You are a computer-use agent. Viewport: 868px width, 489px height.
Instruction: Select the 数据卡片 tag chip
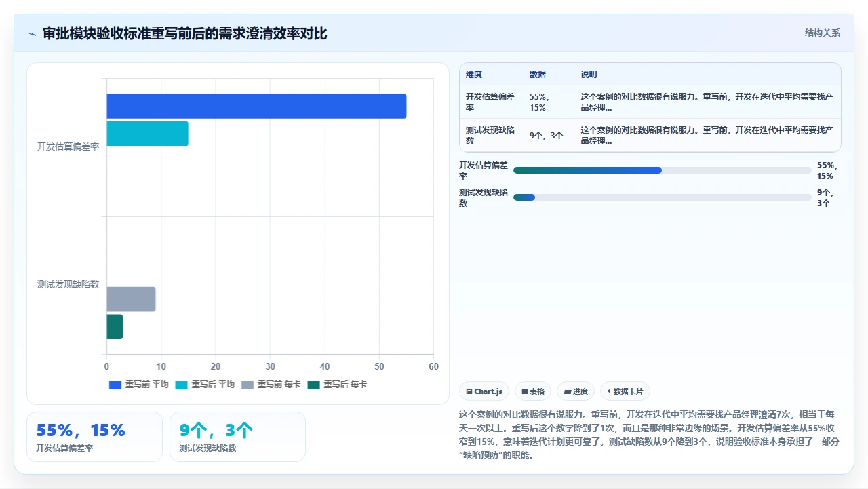pos(625,391)
